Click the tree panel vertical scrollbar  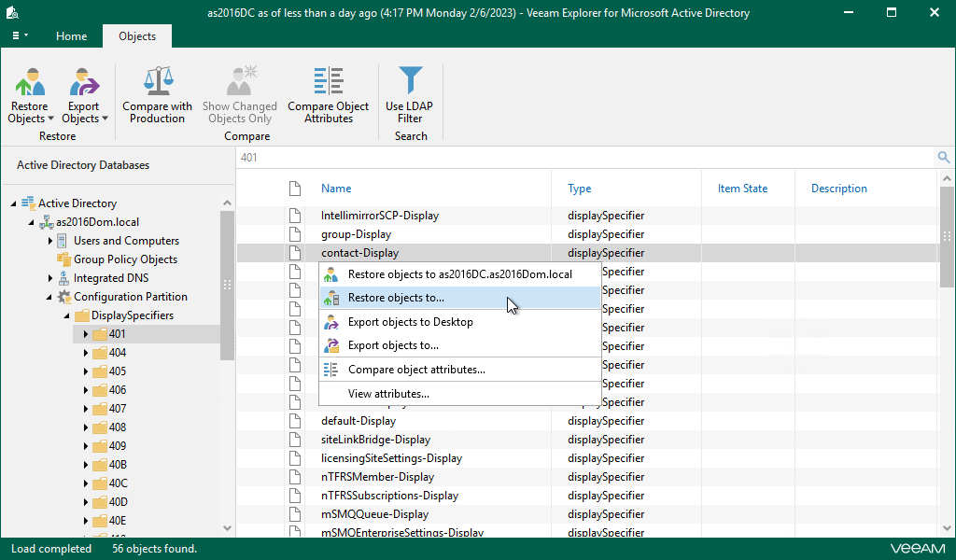[x=227, y=280]
